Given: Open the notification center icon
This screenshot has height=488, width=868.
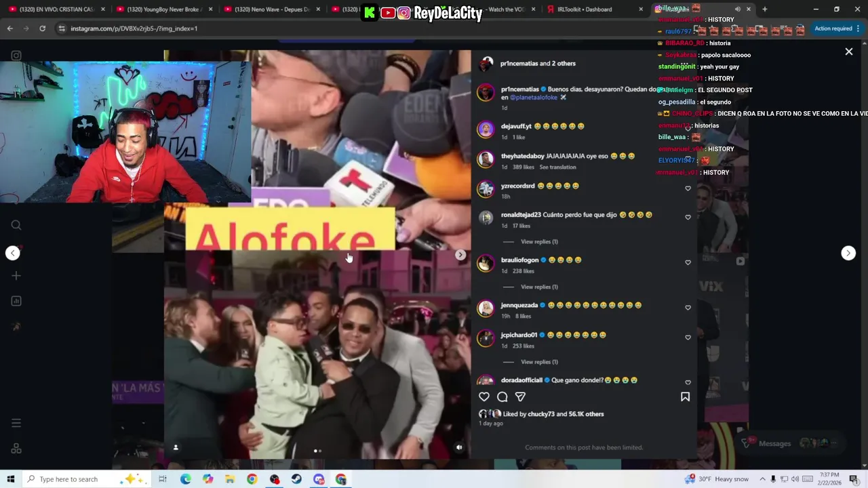Looking at the screenshot, I should pos(854,479).
